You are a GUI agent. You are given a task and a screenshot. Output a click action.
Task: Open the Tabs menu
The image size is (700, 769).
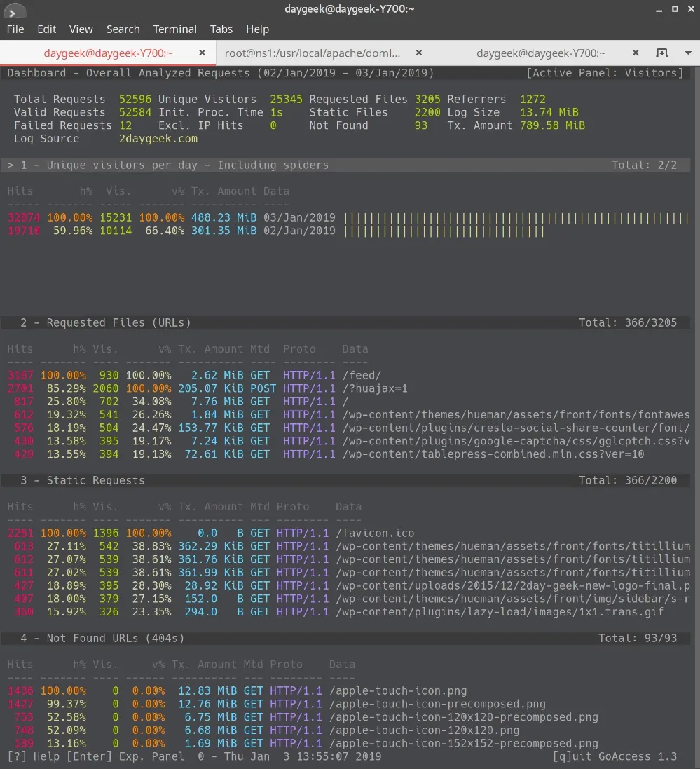tap(221, 29)
